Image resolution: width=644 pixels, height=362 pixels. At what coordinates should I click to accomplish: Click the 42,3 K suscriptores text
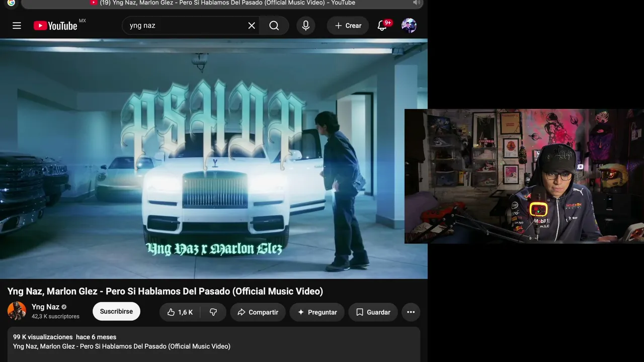tap(55, 317)
